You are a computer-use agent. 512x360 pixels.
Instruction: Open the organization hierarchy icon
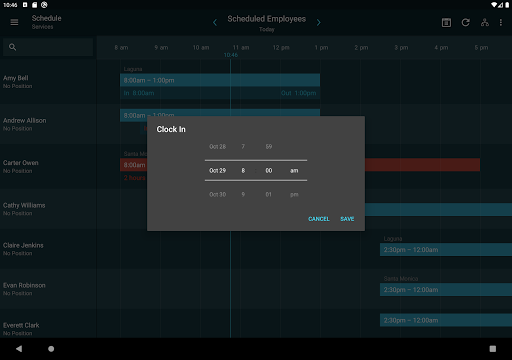(x=485, y=22)
